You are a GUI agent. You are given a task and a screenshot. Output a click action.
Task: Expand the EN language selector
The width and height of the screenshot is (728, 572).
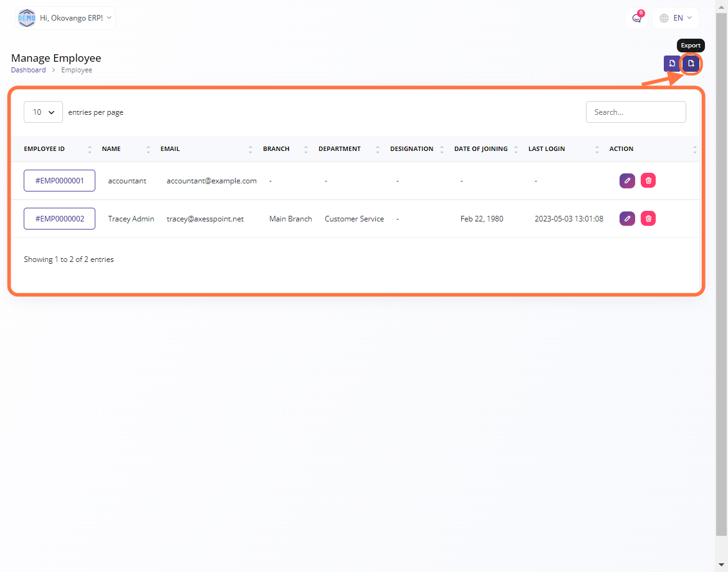(676, 18)
